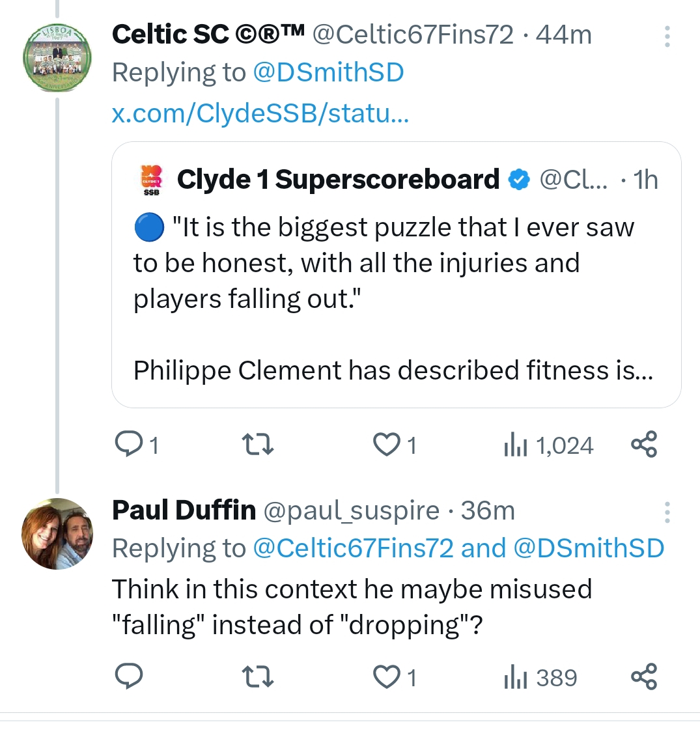The height and width of the screenshot is (752, 700).
Task: Like the Celtic SC tweet
Action: pyautogui.click(x=387, y=445)
